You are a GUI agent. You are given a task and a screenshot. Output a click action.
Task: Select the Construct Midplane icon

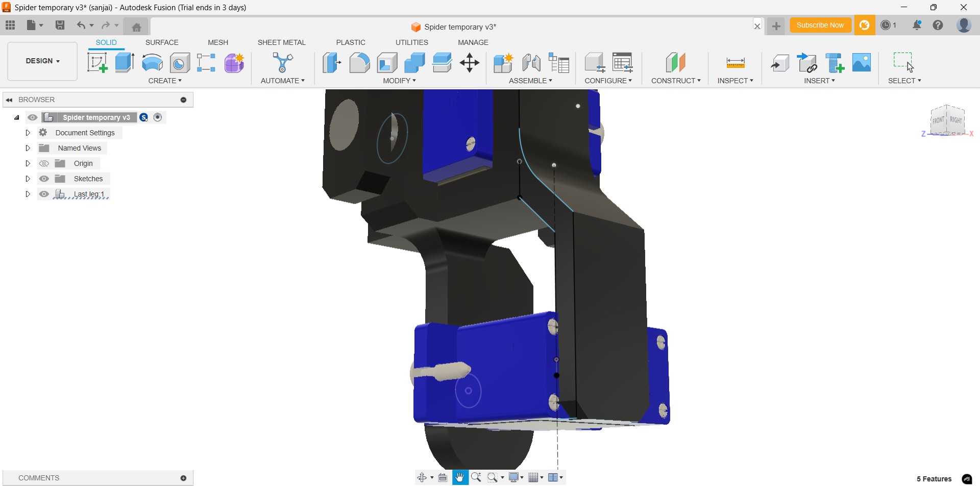click(x=676, y=63)
